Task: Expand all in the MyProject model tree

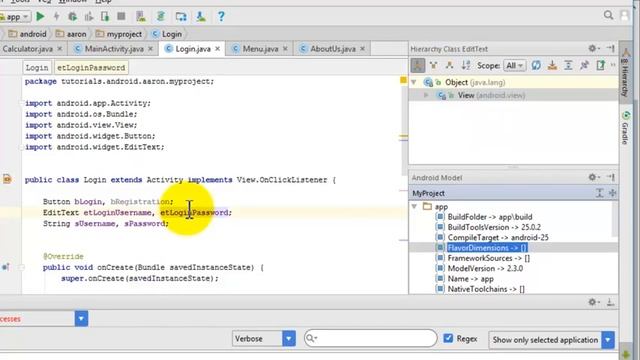Action: (599, 193)
